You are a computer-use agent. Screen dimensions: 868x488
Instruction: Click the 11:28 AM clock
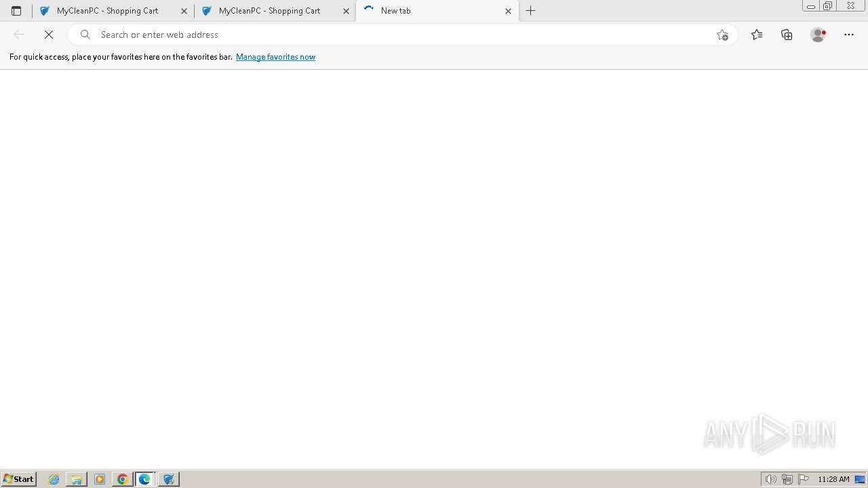point(833,479)
